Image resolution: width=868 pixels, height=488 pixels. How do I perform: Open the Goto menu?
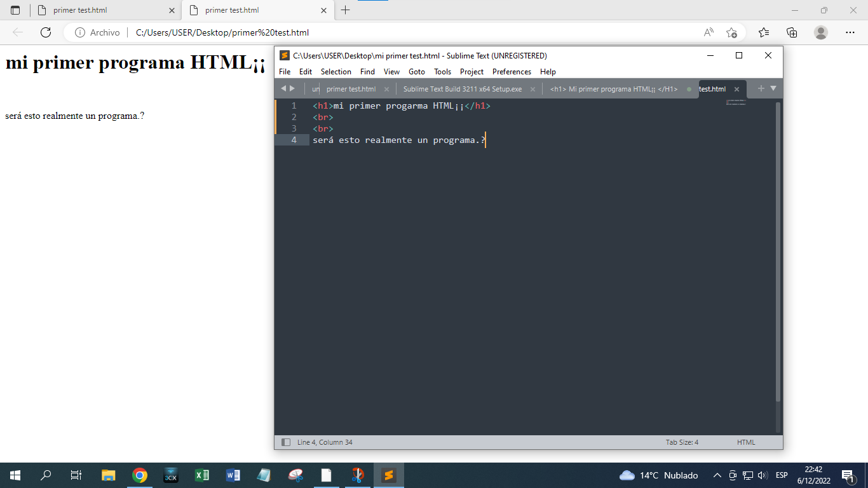coord(417,72)
